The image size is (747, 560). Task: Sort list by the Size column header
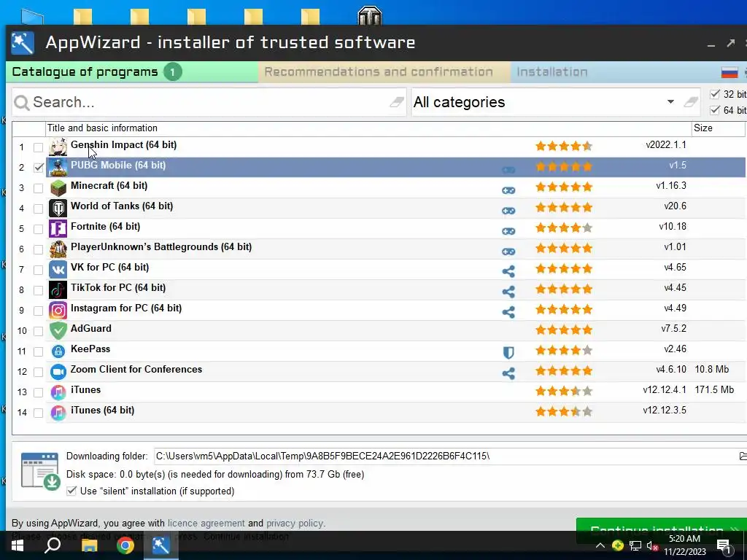click(718, 128)
